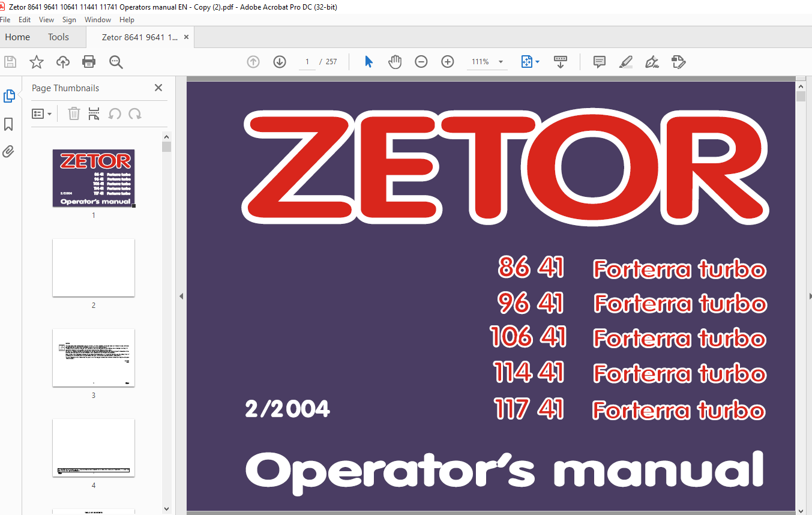Open the View menu
This screenshot has width=812, height=515.
point(46,20)
